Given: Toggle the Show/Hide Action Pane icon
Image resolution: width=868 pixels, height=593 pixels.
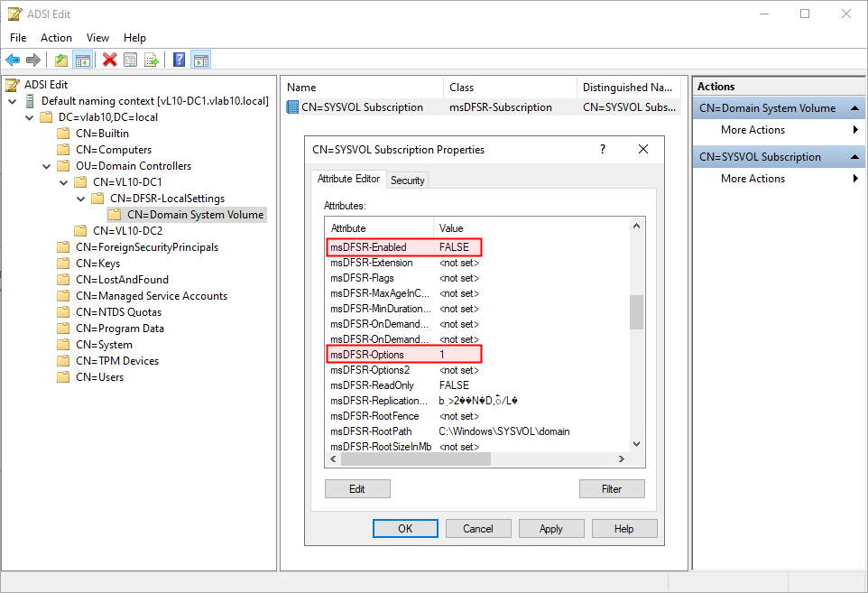Looking at the screenshot, I should click(200, 60).
